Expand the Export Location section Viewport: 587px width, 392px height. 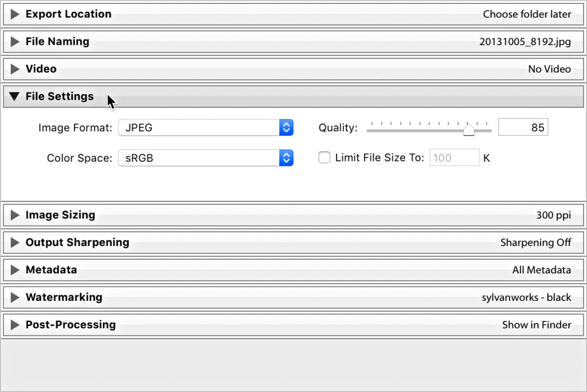[14, 14]
